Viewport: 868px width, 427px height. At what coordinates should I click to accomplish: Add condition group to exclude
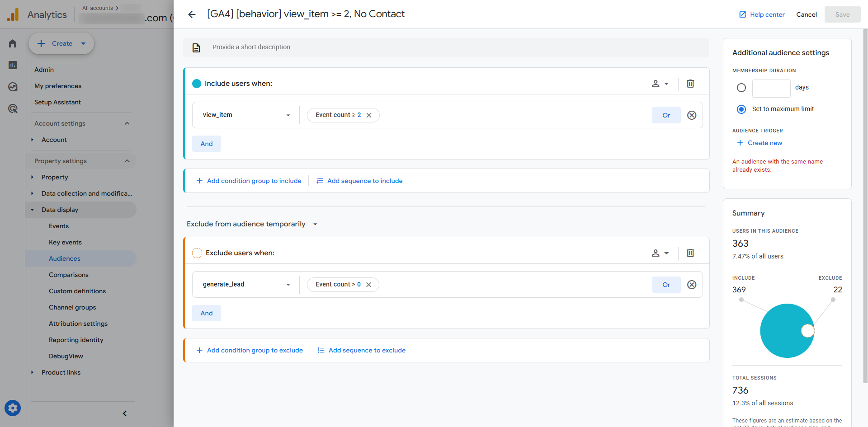point(250,350)
